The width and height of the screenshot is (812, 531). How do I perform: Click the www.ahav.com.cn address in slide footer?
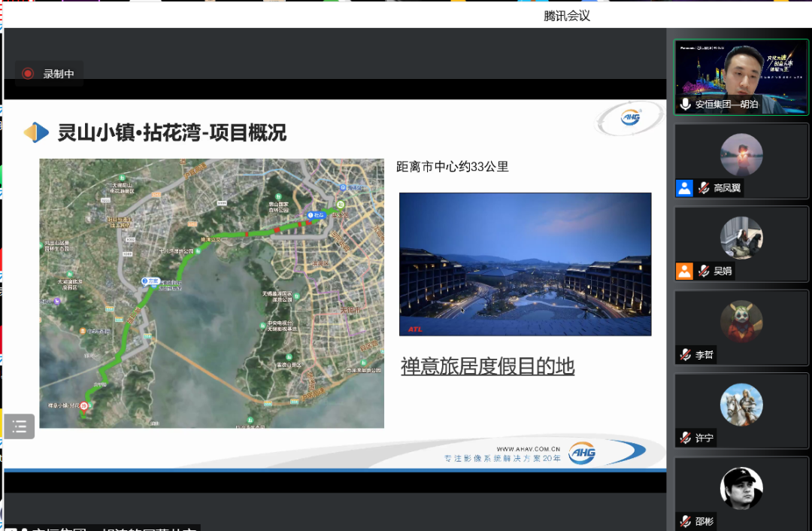[529, 449]
